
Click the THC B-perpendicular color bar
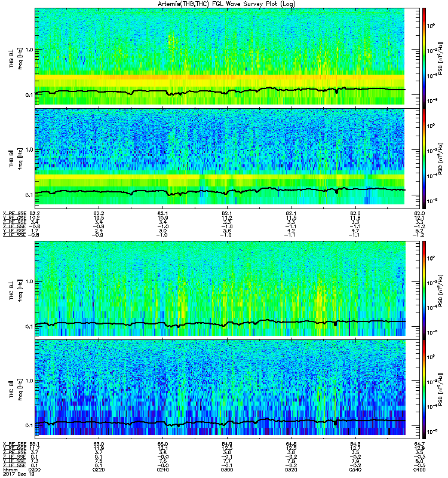pyautogui.click(x=424, y=290)
